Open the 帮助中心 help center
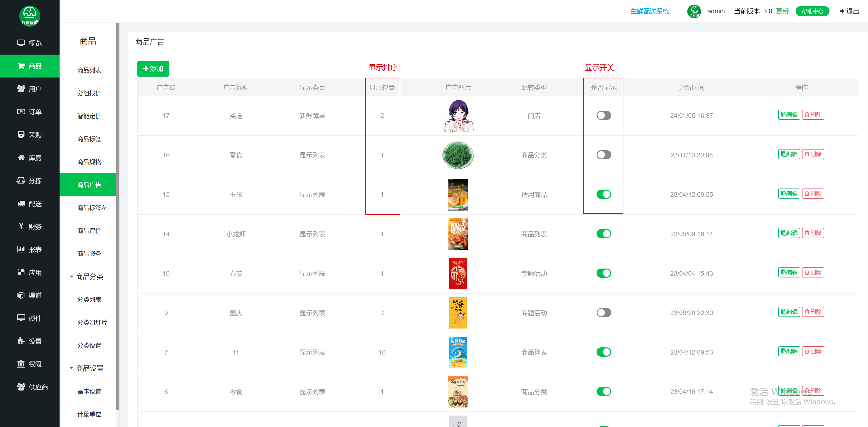868x427 pixels. tap(812, 11)
